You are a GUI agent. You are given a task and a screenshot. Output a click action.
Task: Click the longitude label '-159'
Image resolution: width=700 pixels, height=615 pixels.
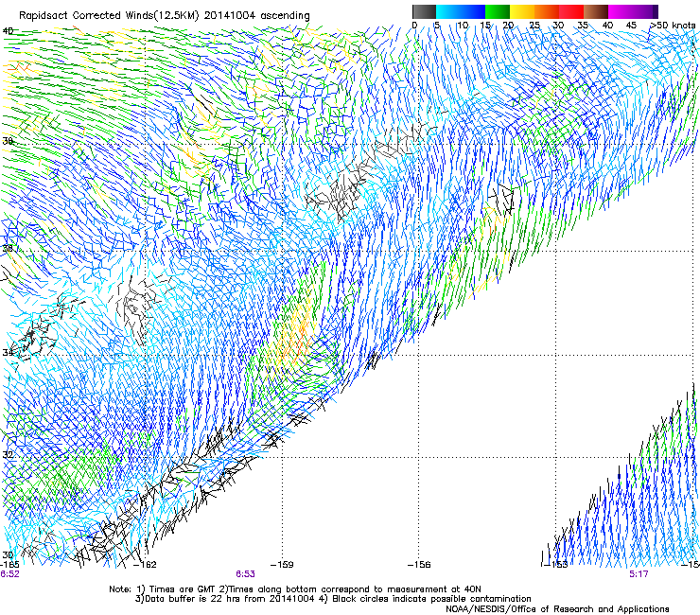(x=282, y=565)
